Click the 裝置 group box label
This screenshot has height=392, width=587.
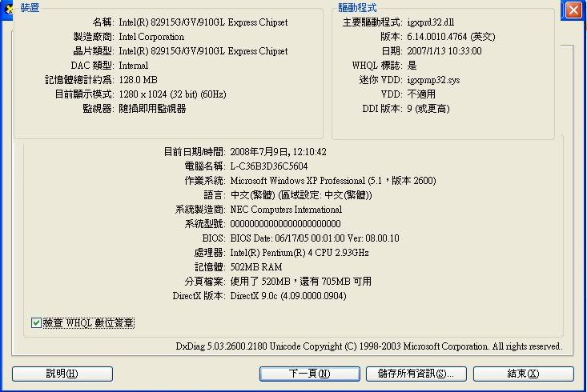click(x=30, y=7)
